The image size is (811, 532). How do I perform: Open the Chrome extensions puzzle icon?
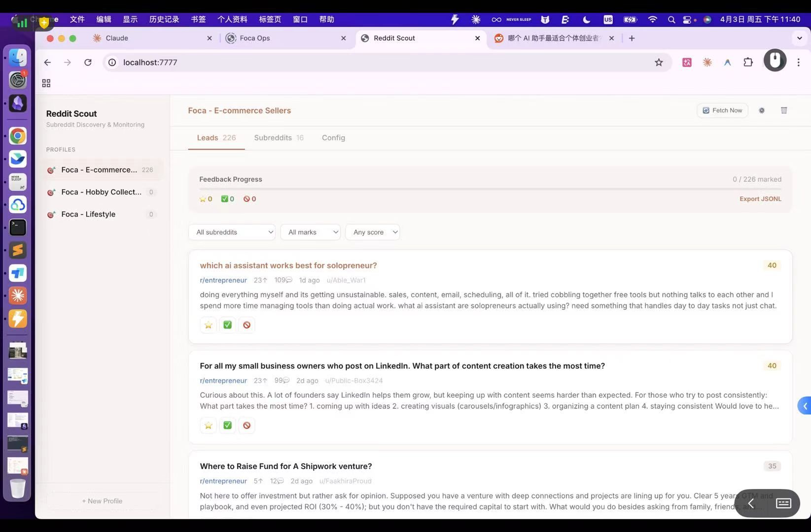point(748,63)
